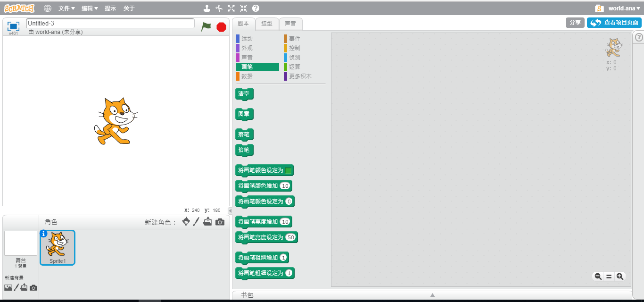
Task: Click the Scratch logo
Action: [x=19, y=8]
